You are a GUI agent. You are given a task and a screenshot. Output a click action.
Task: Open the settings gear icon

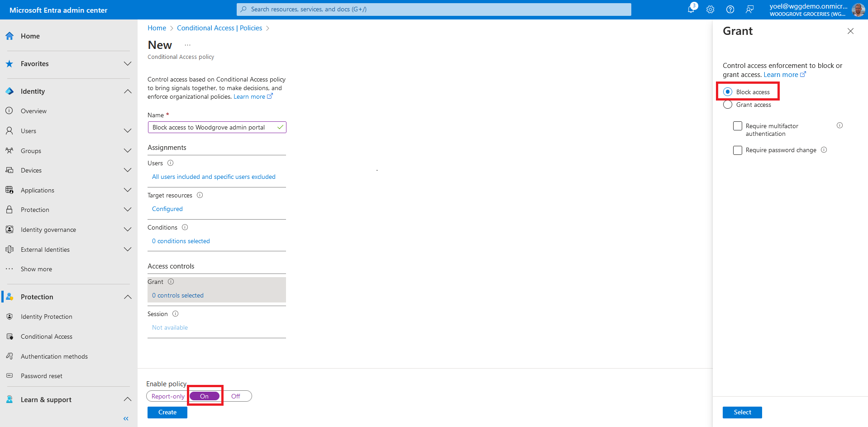click(x=710, y=10)
